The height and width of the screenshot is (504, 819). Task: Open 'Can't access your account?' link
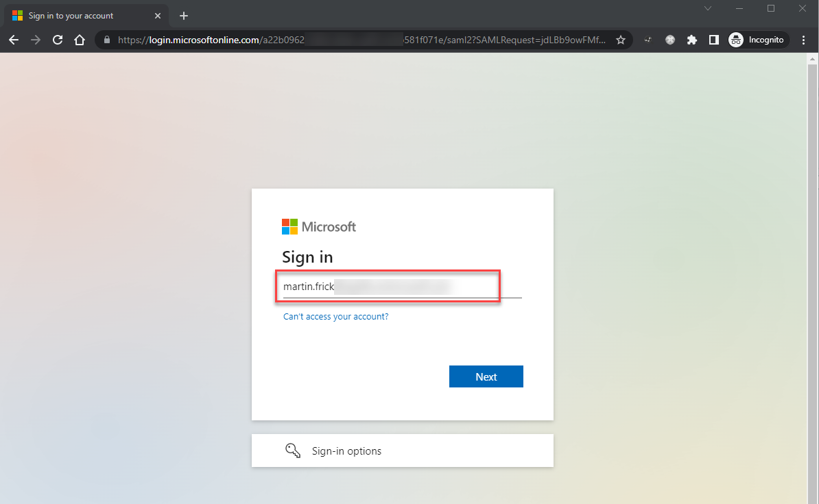336,317
